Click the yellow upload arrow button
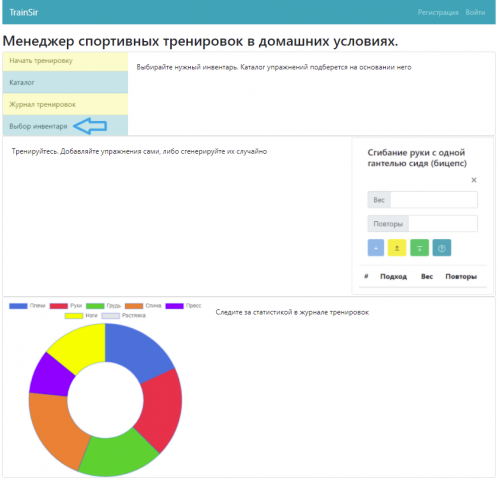 397,248
